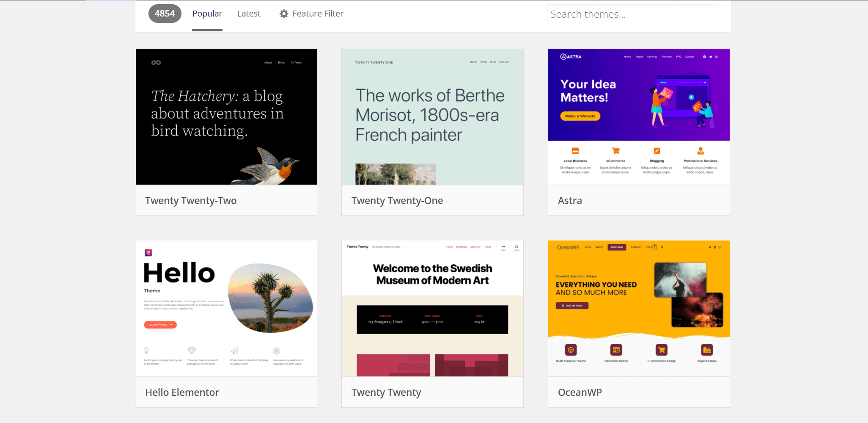Viewport: 868px width, 423px height.
Task: Click the search magnifier icon in Twenty Twenty preview
Action: [x=516, y=247]
